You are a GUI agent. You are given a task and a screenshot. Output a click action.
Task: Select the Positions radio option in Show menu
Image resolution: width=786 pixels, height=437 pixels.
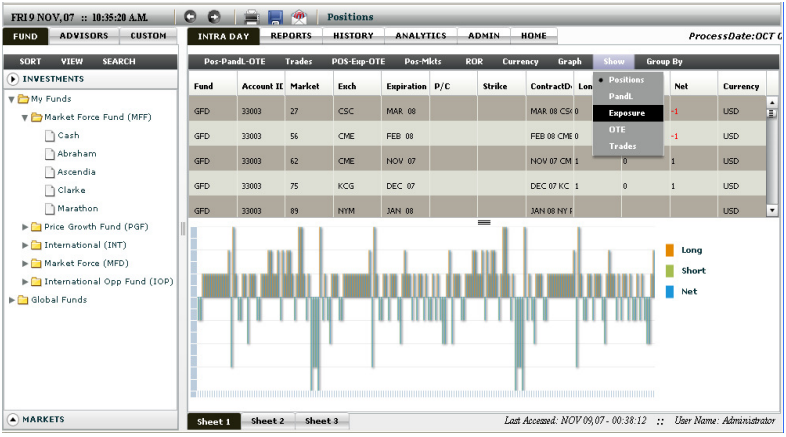point(601,80)
